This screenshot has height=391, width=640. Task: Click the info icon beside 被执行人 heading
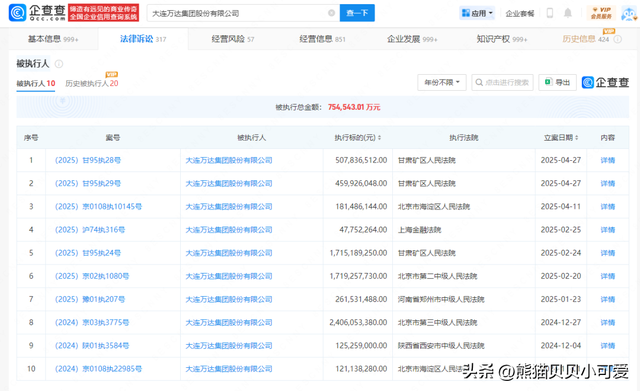click(59, 64)
